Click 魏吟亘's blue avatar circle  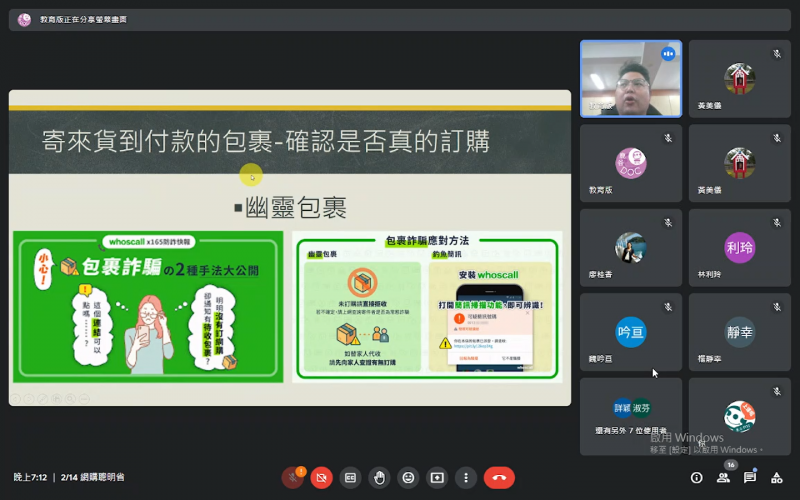631,332
